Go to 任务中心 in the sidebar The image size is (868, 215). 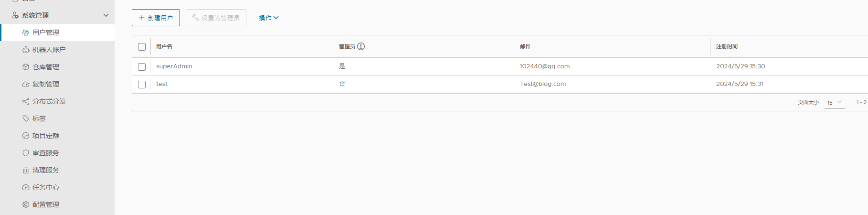(x=46, y=187)
